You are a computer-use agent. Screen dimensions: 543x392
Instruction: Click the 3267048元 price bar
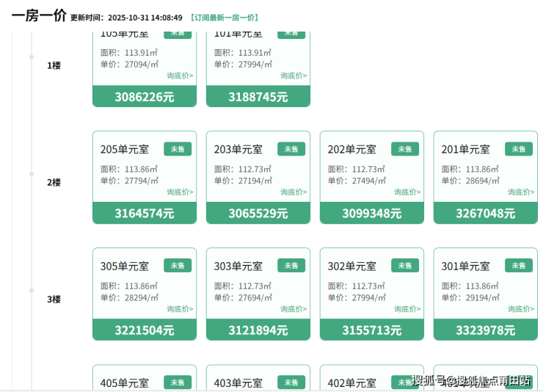coord(486,214)
